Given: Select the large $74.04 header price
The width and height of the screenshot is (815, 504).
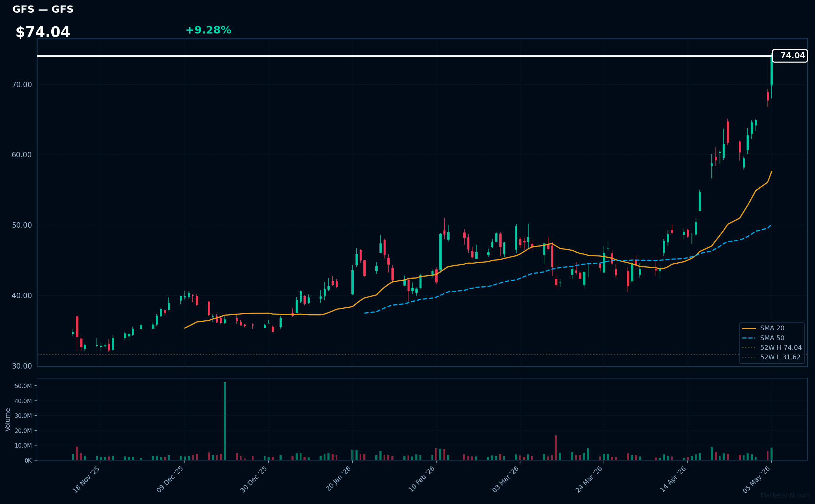Looking at the screenshot, I should 43,32.
